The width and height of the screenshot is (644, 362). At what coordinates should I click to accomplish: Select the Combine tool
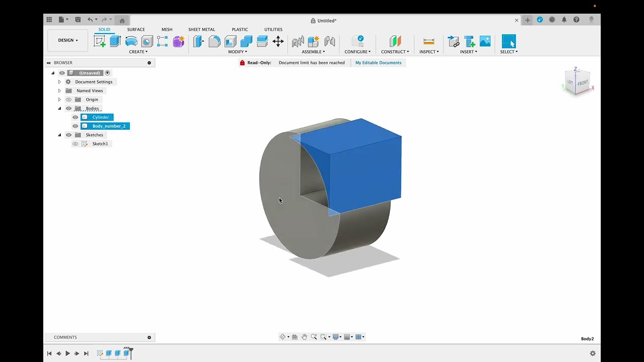coord(246,41)
